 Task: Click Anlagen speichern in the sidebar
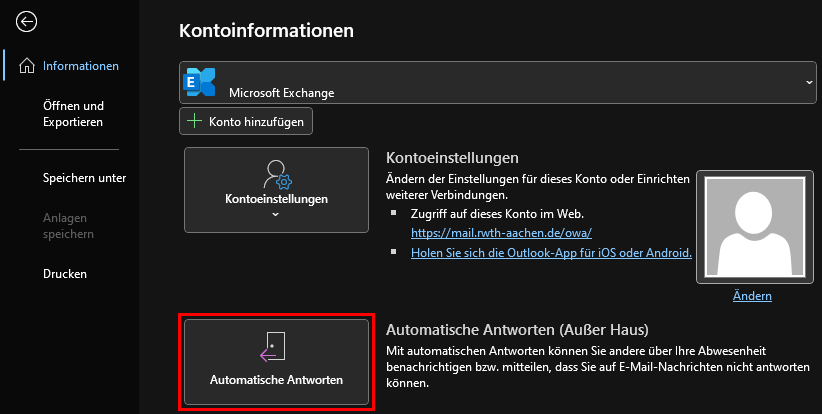tap(68, 226)
